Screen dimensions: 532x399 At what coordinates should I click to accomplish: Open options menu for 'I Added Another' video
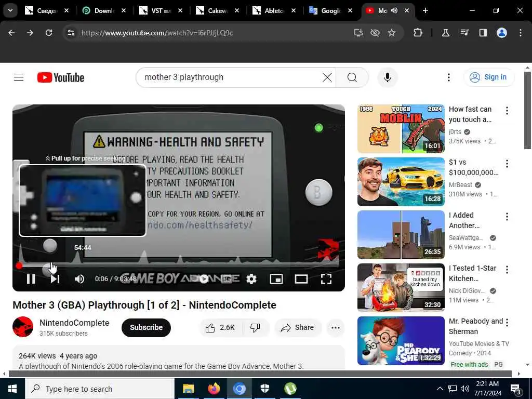pyautogui.click(x=507, y=217)
